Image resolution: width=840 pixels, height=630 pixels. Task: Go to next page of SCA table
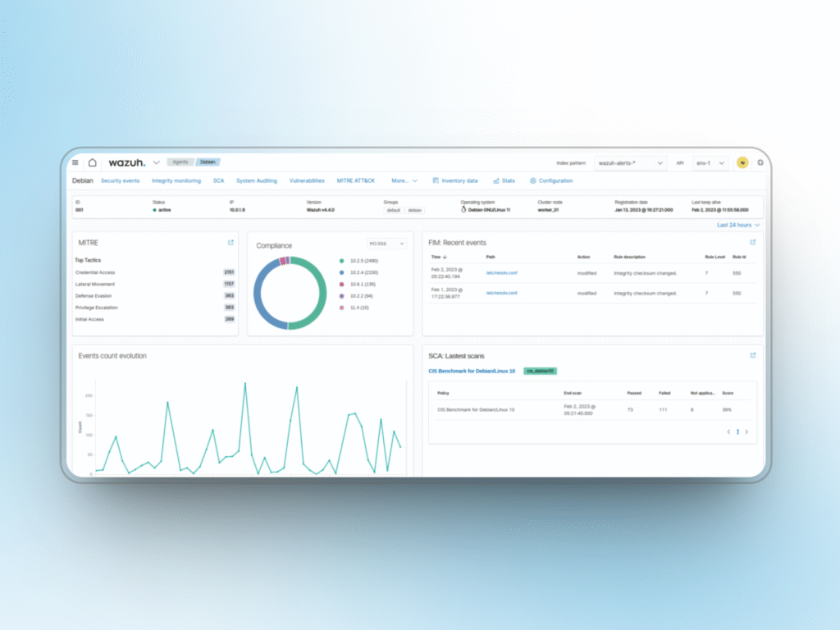point(746,431)
